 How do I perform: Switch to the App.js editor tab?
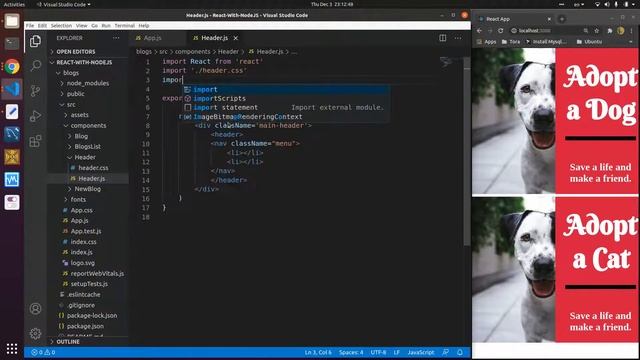153,38
